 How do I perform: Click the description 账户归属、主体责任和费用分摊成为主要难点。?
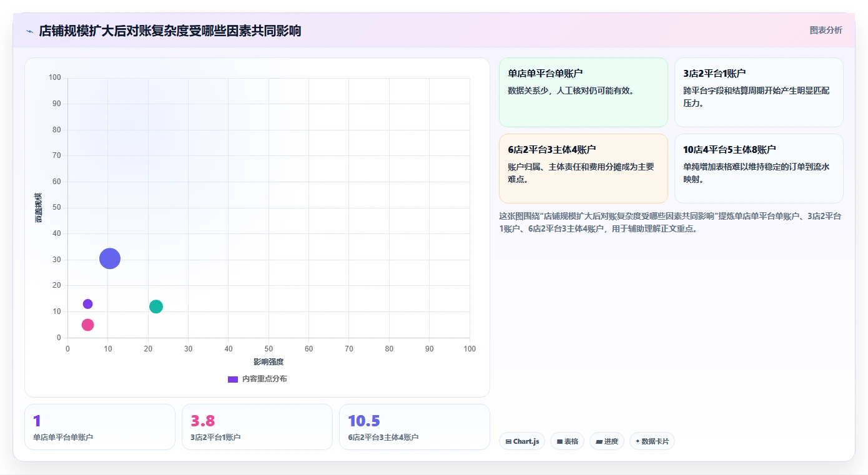point(581,173)
